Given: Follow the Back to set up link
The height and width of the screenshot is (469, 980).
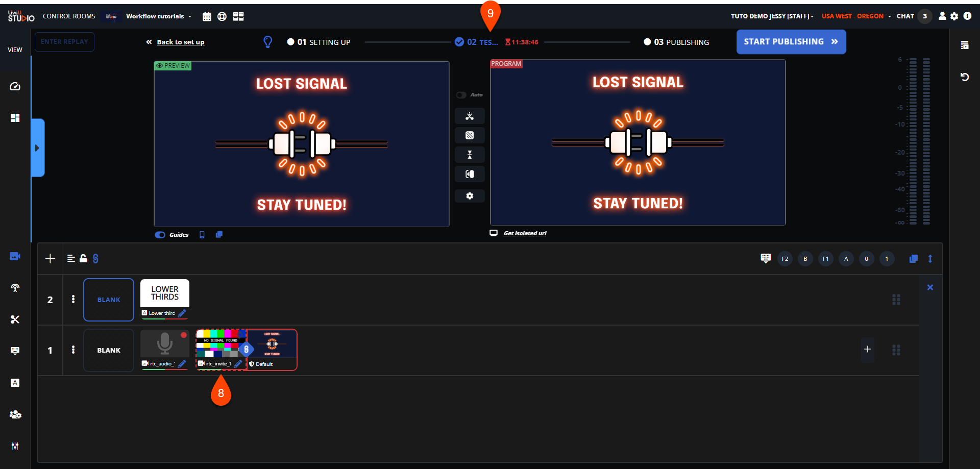Looking at the screenshot, I should point(181,42).
